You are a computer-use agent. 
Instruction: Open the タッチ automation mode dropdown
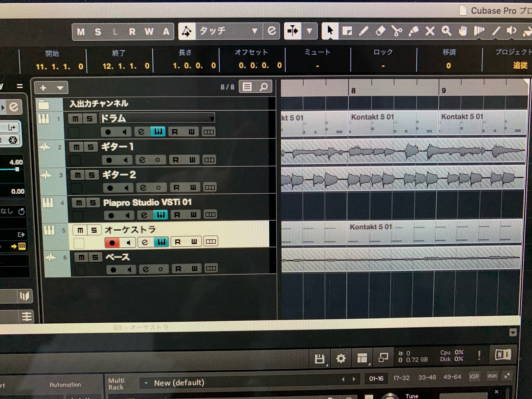254,31
